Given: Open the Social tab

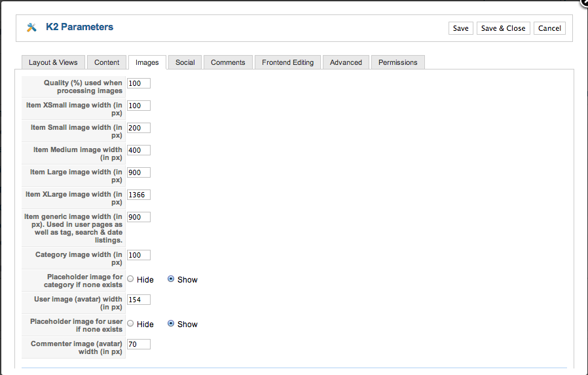Looking at the screenshot, I should (185, 62).
